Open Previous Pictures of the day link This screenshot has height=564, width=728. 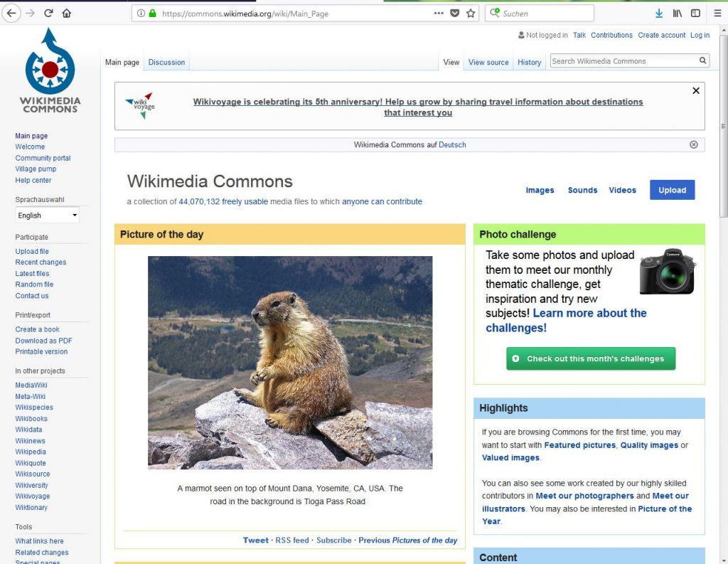click(407, 541)
